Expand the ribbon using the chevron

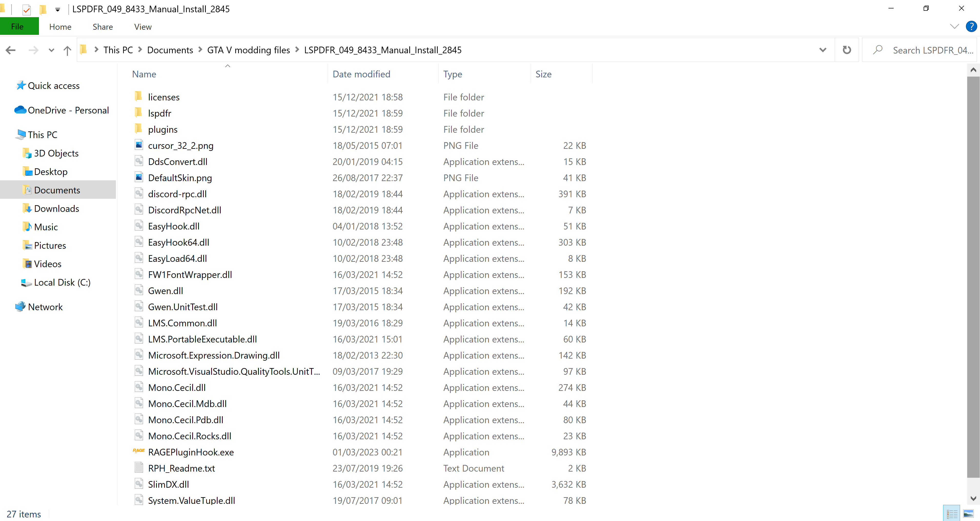point(954,27)
